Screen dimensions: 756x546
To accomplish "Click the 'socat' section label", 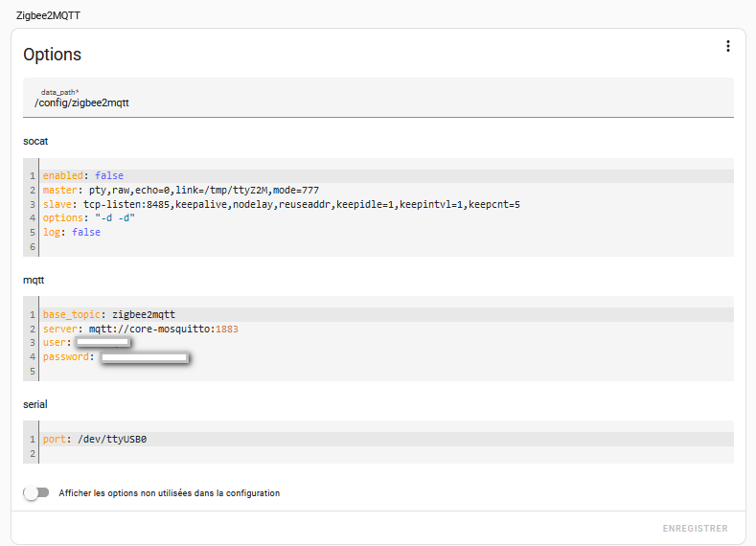I will [35, 141].
